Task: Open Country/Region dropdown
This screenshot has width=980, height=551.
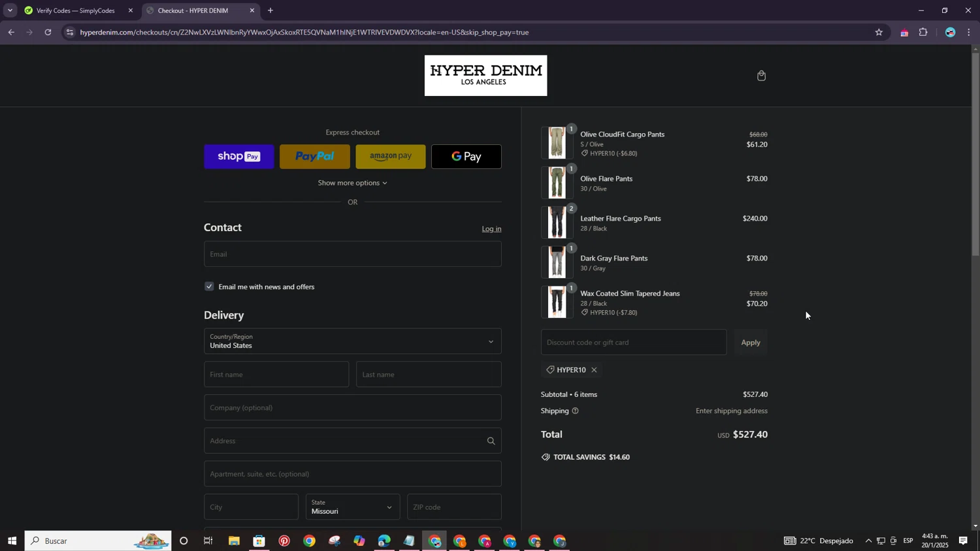Action: tap(353, 341)
